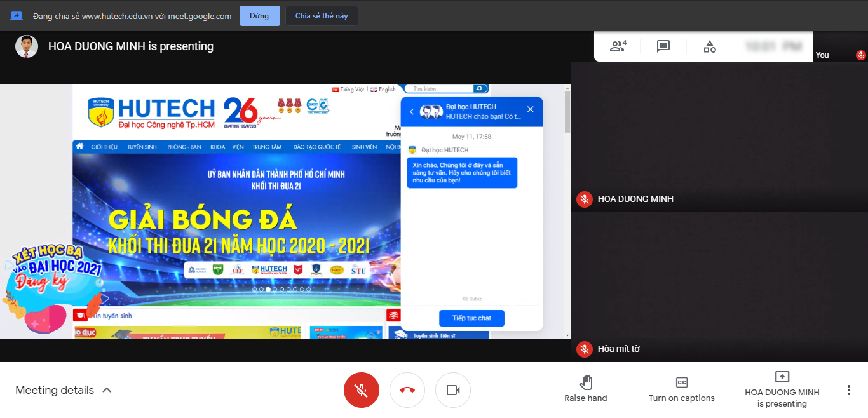
Task: Go back with chat widget arrow
Action: tap(411, 111)
